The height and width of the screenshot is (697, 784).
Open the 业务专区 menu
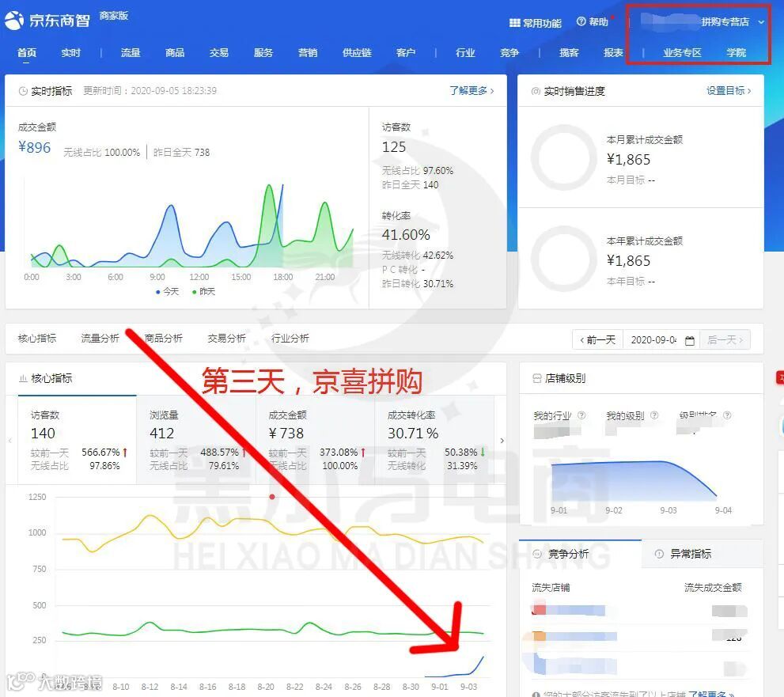click(682, 52)
